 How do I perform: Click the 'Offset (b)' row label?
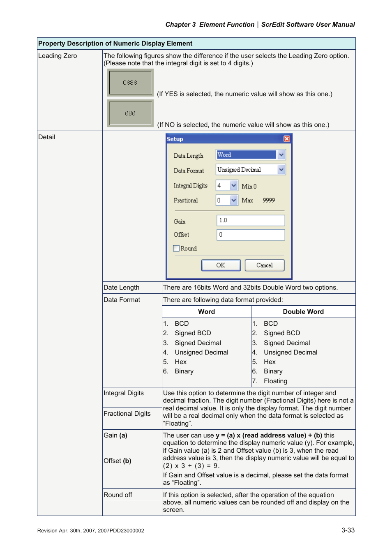point(118,461)
